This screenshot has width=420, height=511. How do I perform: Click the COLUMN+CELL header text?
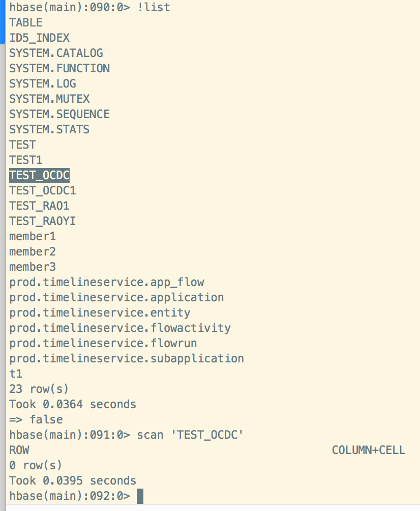tap(369, 450)
